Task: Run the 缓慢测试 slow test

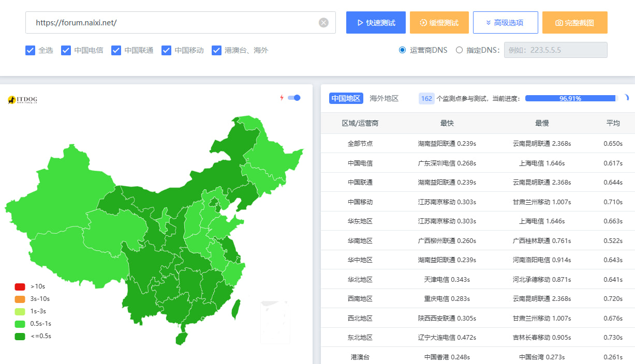Action: 439,23
